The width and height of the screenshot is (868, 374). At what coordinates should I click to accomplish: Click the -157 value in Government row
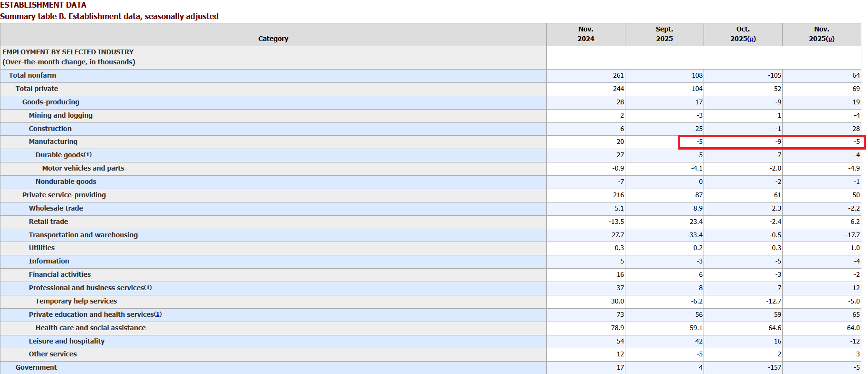pos(775,367)
